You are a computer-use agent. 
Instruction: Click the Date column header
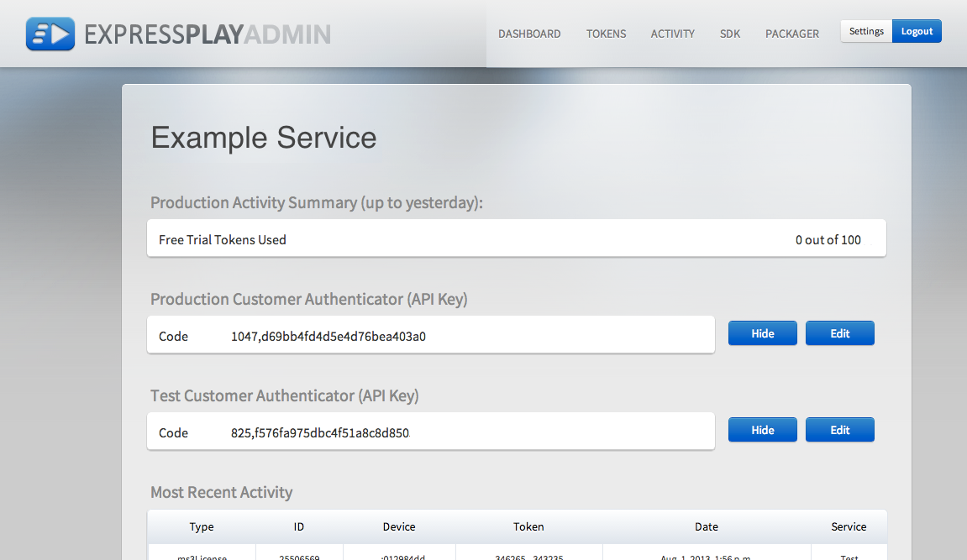pos(707,526)
